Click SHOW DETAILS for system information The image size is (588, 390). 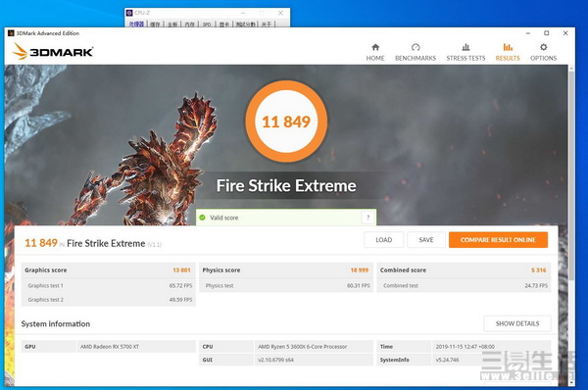tap(517, 323)
